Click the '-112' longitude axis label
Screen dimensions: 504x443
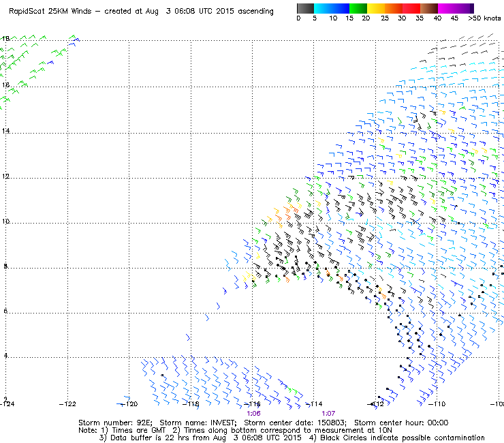tap(375, 404)
